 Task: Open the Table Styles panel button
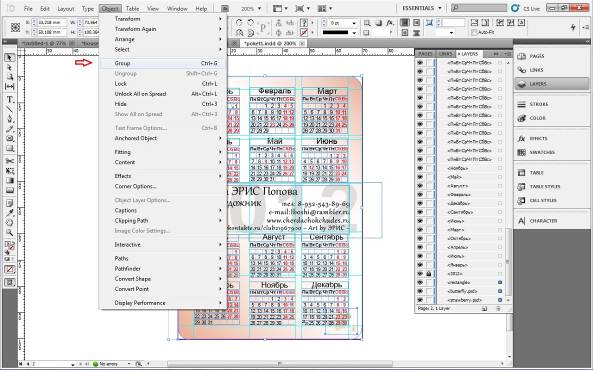tap(551, 187)
